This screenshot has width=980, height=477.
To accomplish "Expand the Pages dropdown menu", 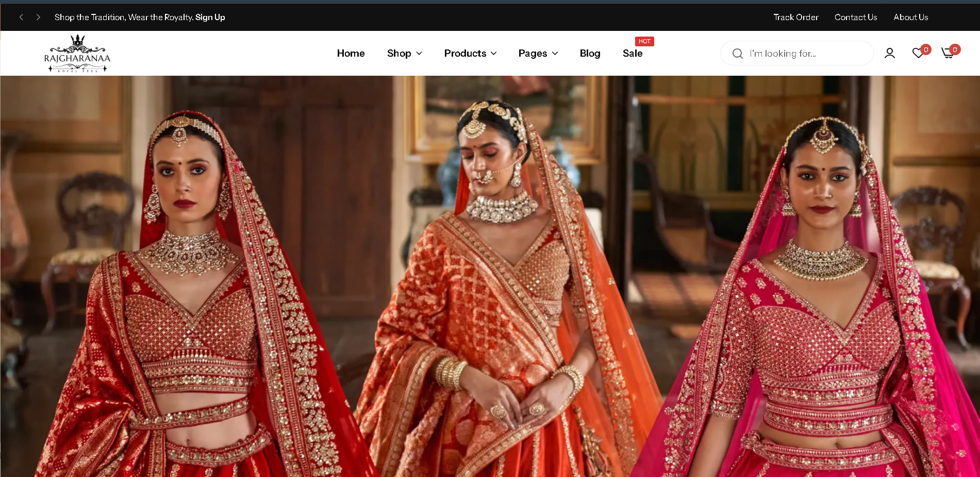I will (538, 53).
